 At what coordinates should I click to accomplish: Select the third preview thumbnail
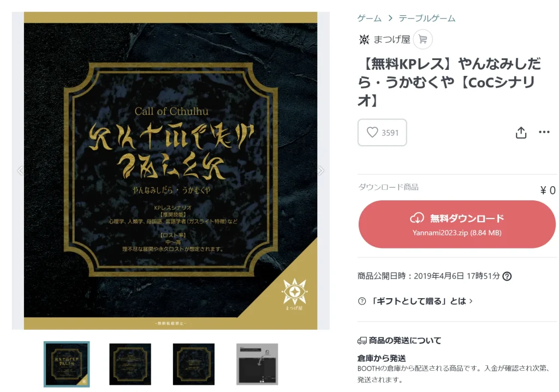point(194,364)
